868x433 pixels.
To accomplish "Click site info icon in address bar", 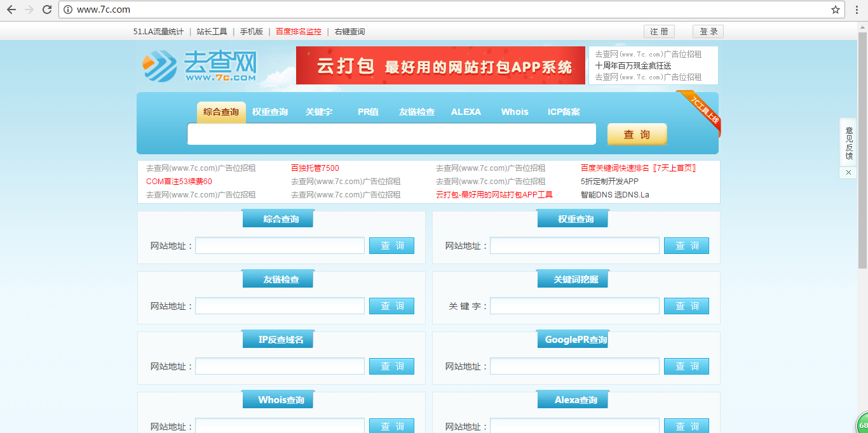I will 68,10.
